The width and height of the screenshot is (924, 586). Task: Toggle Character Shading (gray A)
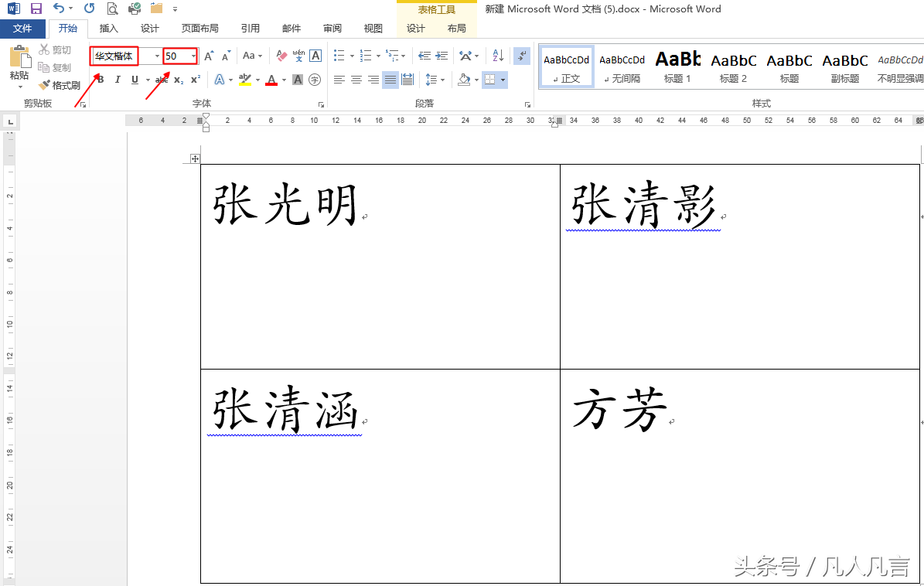pyautogui.click(x=298, y=80)
